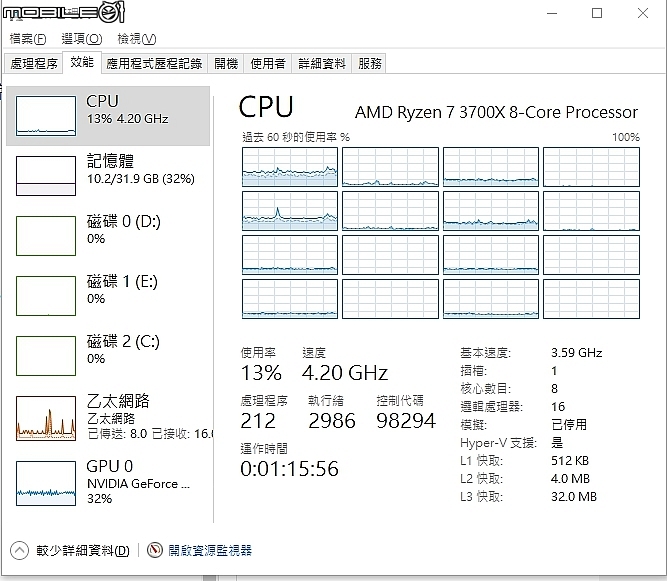Click the 磁碟 1 (E:) mini graph thumbnail
667x581 pixels.
pyautogui.click(x=46, y=296)
